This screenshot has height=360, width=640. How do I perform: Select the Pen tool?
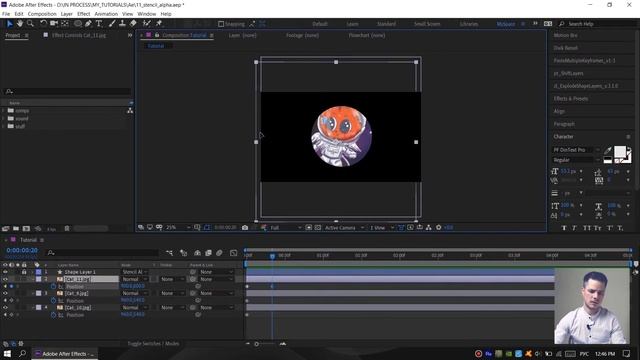click(88, 24)
